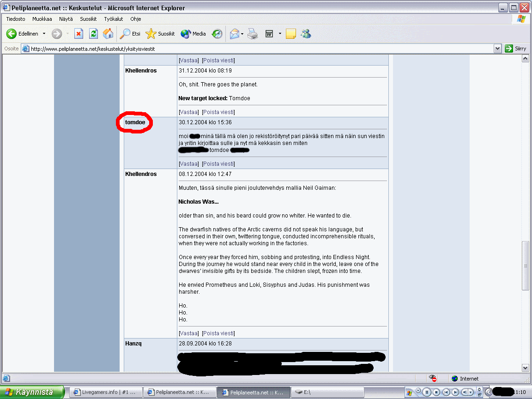Expand the address bar dropdown arrow
Viewport: 532px width, 399px height.
pos(497,48)
